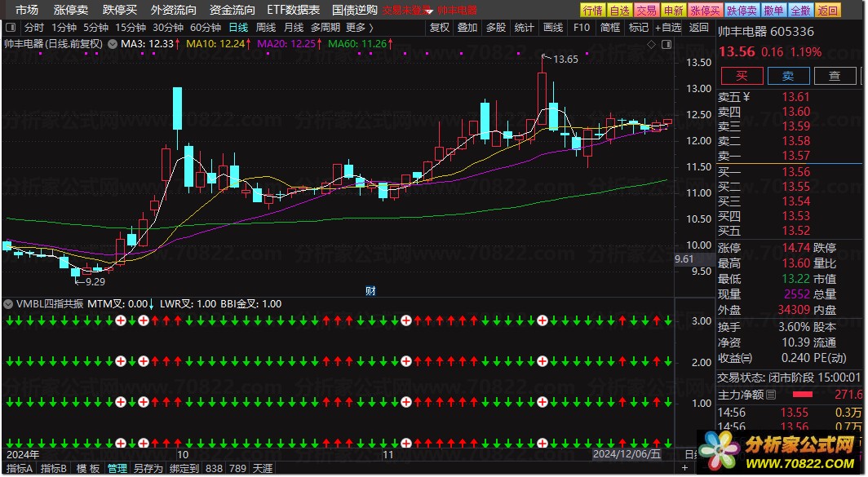Click the right panel toggle icon above the chart
Viewport: 868px width, 477px height.
(666, 44)
